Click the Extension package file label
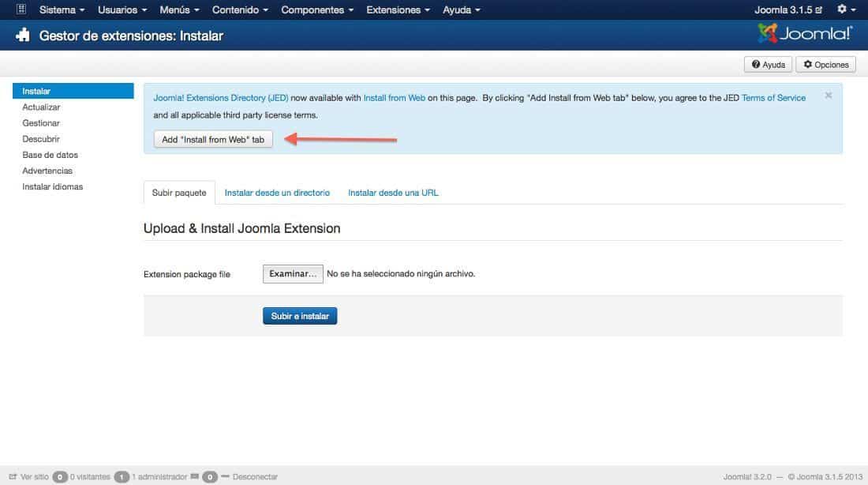This screenshot has width=868, height=485. coord(187,274)
